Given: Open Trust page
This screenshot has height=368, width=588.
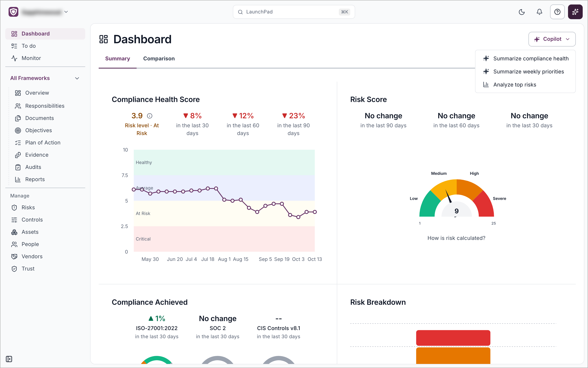Looking at the screenshot, I should point(45,269).
